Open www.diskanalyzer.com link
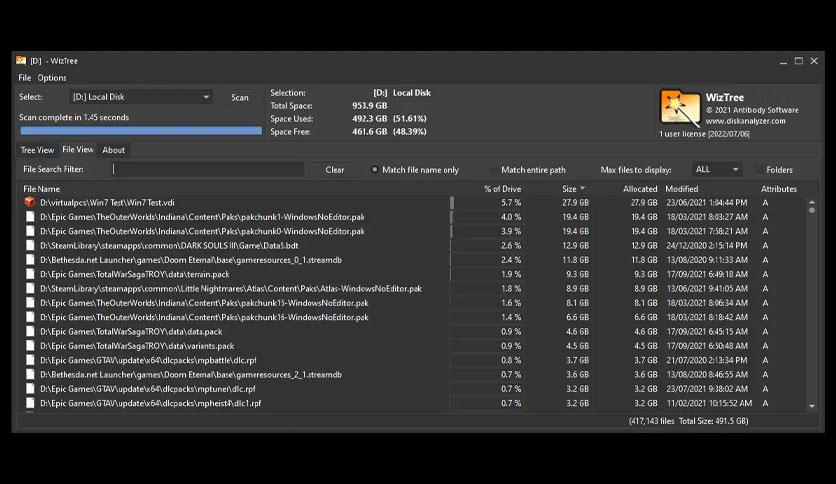 (x=745, y=121)
